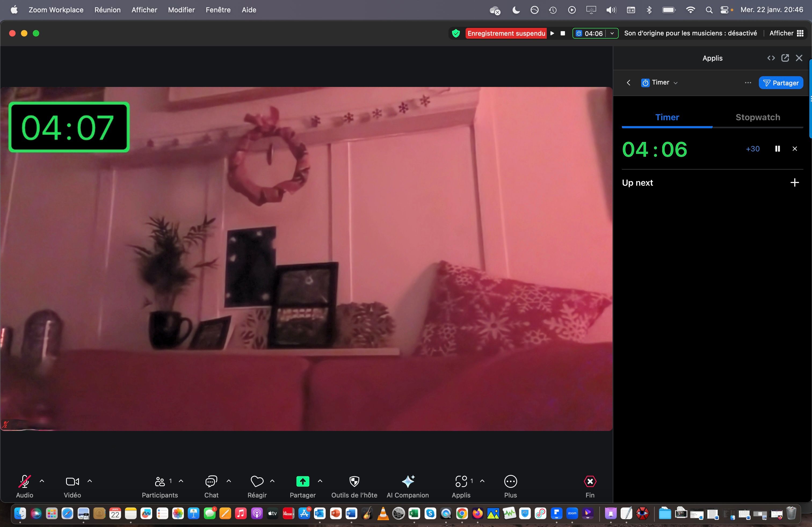The height and width of the screenshot is (527, 812).
Task: Switch to the Stopwatch tab
Action: coord(757,117)
